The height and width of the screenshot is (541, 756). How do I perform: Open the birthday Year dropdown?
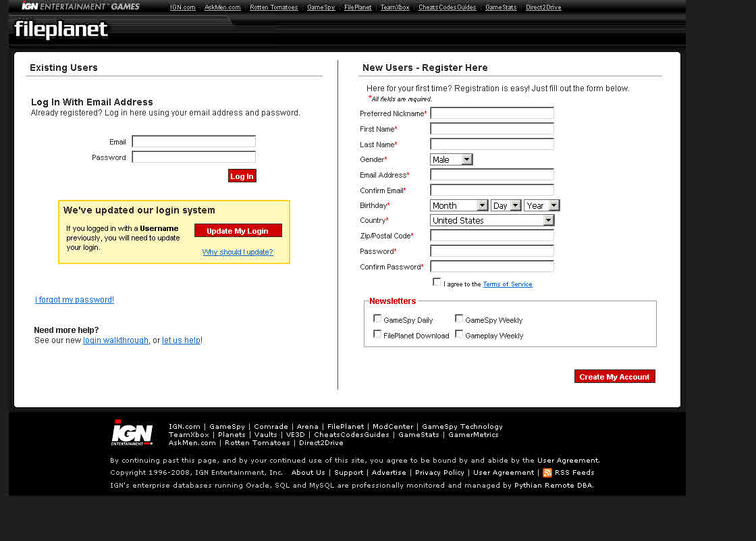pos(541,205)
